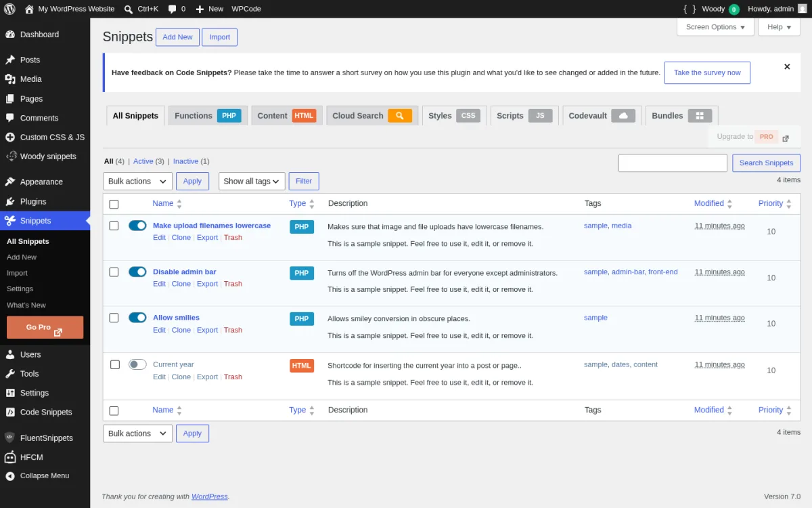Activate the Current year snippet toggle
The image size is (812, 508).
click(137, 364)
